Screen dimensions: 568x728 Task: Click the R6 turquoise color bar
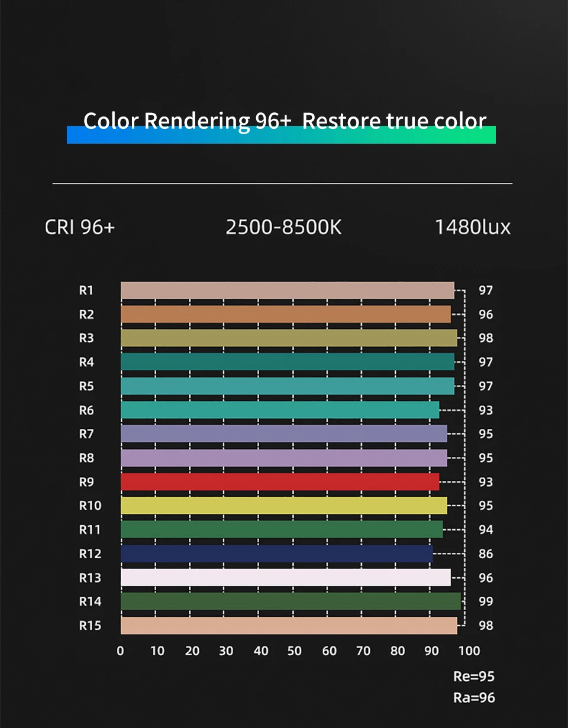pyautogui.click(x=280, y=410)
